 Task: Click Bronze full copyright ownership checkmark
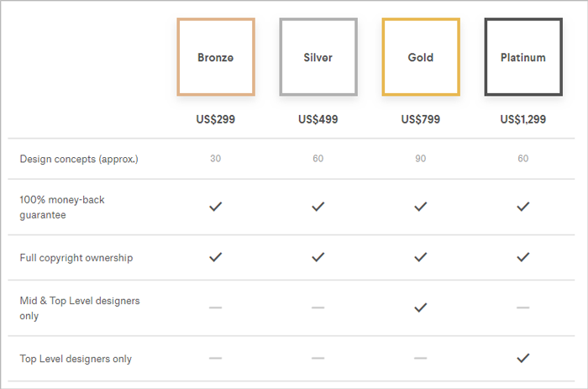pos(216,258)
